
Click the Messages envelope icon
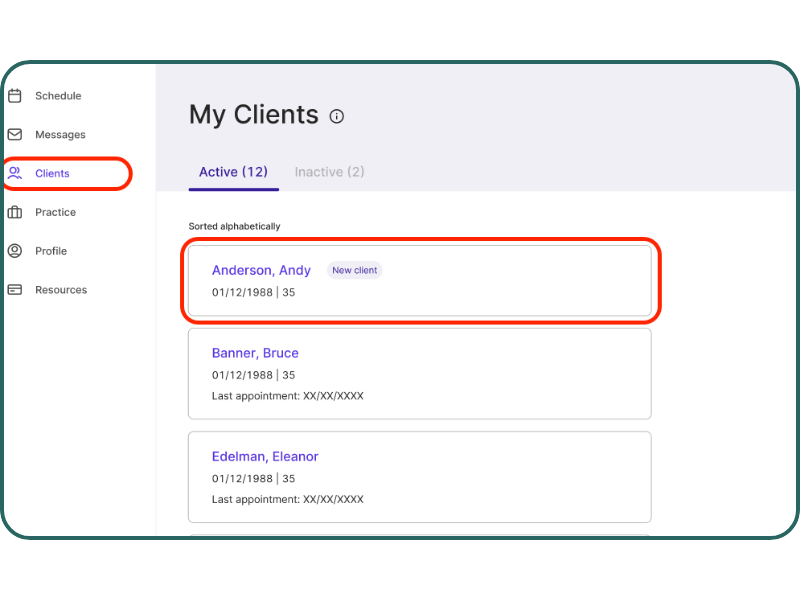(15, 134)
